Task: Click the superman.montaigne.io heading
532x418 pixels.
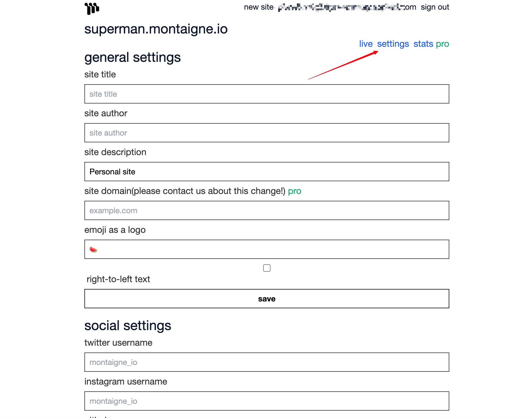Action: tap(156, 29)
